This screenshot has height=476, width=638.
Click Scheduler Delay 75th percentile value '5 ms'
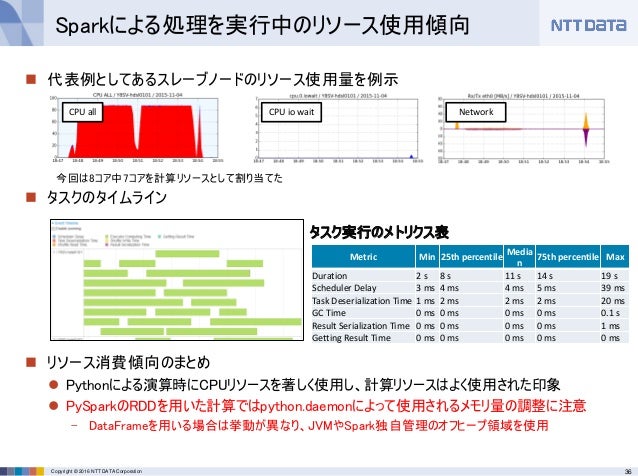coord(546,288)
